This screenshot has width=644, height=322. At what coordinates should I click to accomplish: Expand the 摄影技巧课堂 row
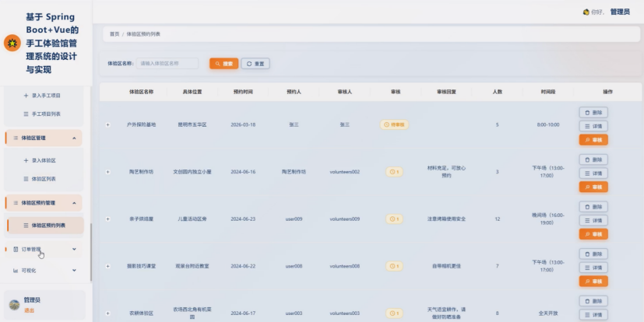tap(107, 266)
